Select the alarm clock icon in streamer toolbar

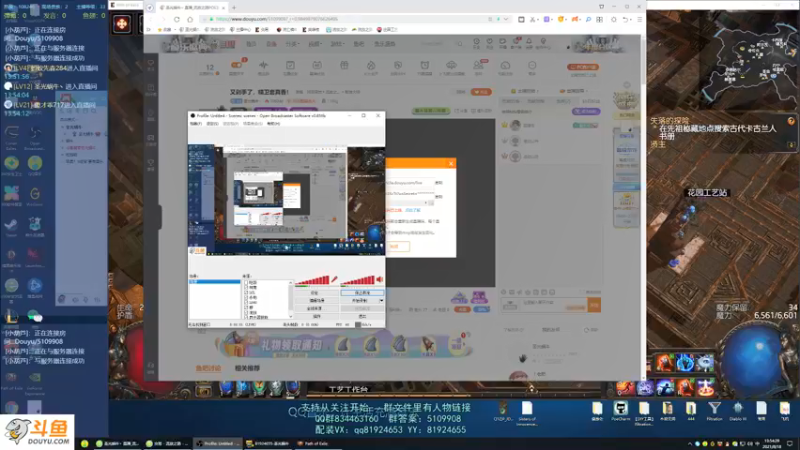424,65
